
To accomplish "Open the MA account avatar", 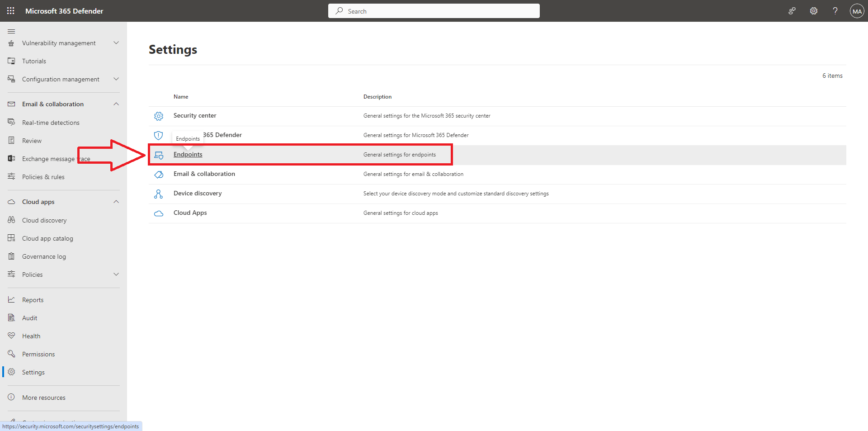I will (857, 11).
